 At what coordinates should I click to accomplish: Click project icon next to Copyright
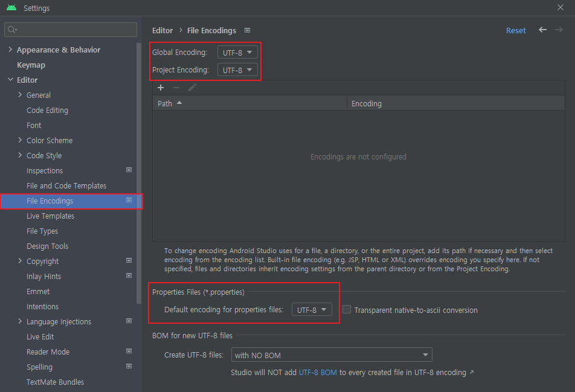coord(129,260)
